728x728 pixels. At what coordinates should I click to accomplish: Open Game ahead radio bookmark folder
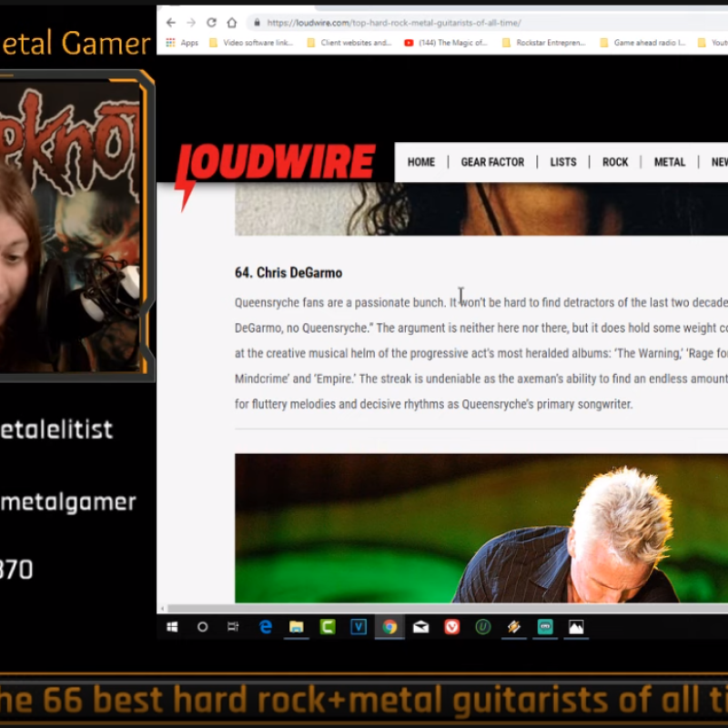click(642, 43)
